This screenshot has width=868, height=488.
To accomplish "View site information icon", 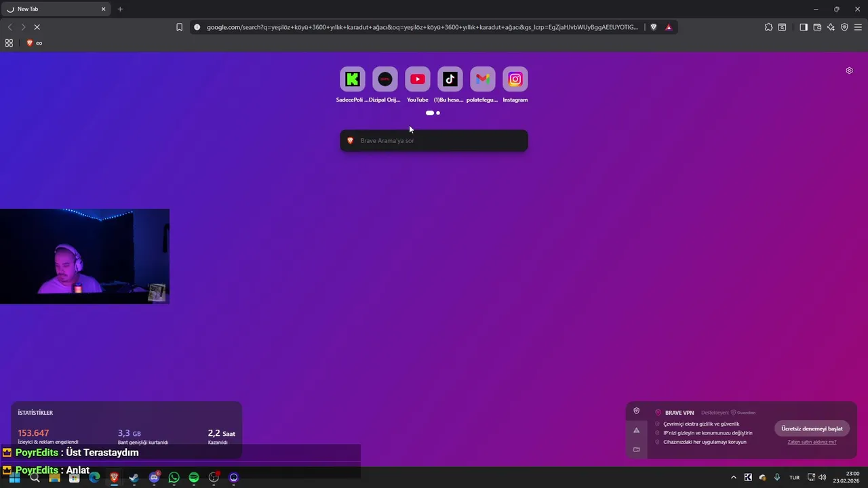I will pos(197,27).
